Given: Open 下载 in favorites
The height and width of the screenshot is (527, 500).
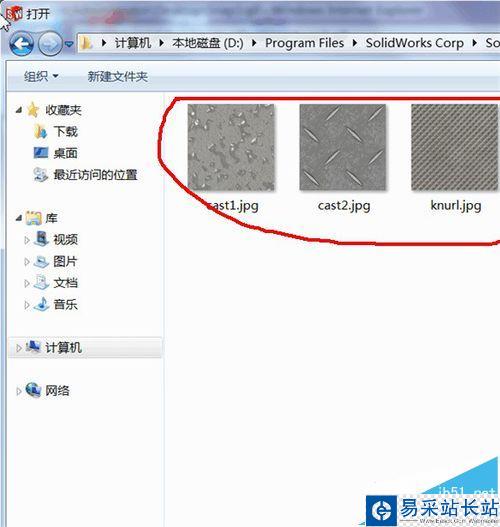Looking at the screenshot, I should (x=66, y=131).
